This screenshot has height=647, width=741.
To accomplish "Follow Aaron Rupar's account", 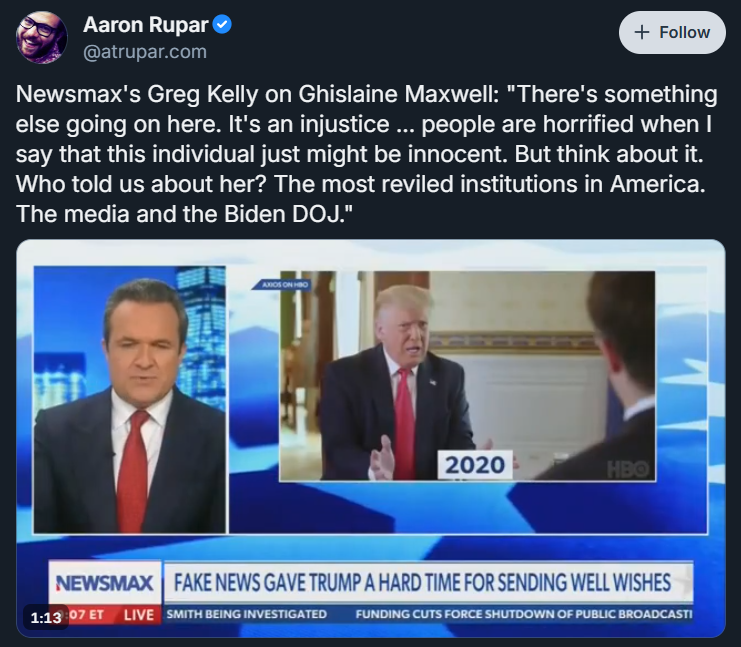I will point(672,33).
